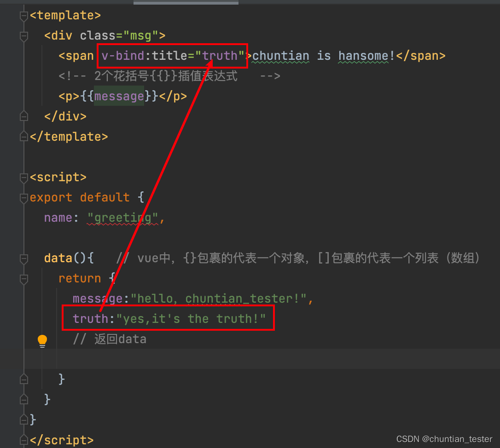Click the horizontal scrollbar thumb at top
The image size is (500, 448).
tap(186, 2)
